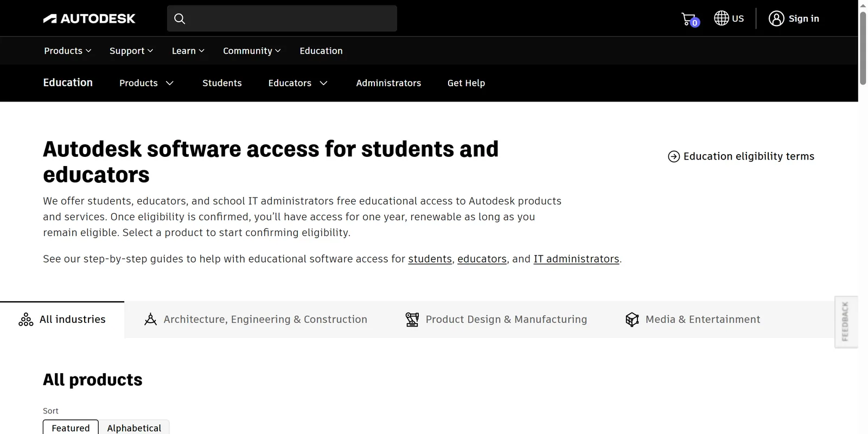Sort products Alphabetical
The height and width of the screenshot is (434, 868).
click(134, 427)
